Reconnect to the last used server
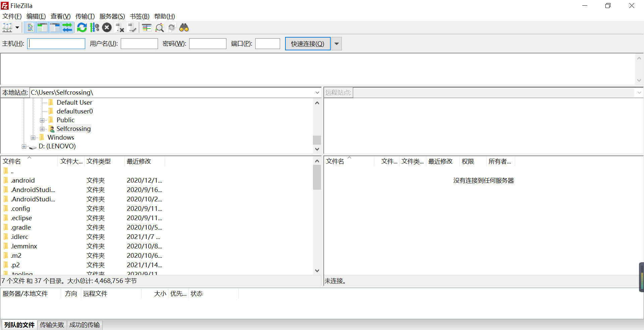644x330 pixels. point(132,28)
